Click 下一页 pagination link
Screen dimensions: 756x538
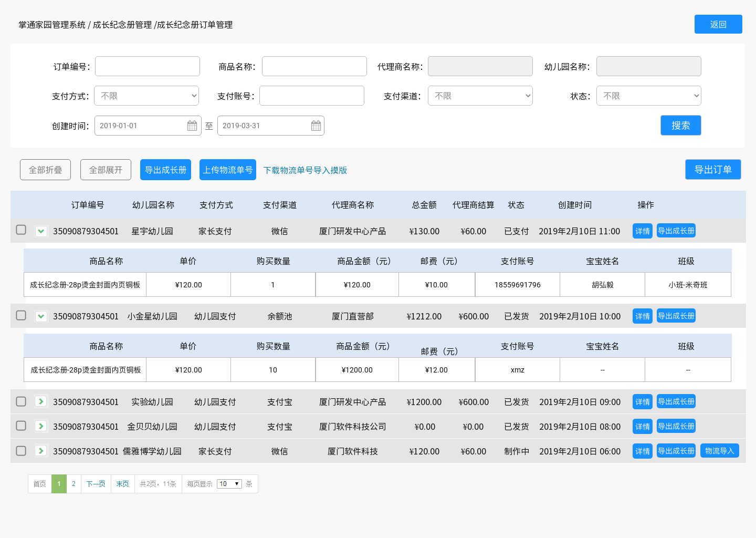[x=96, y=484]
